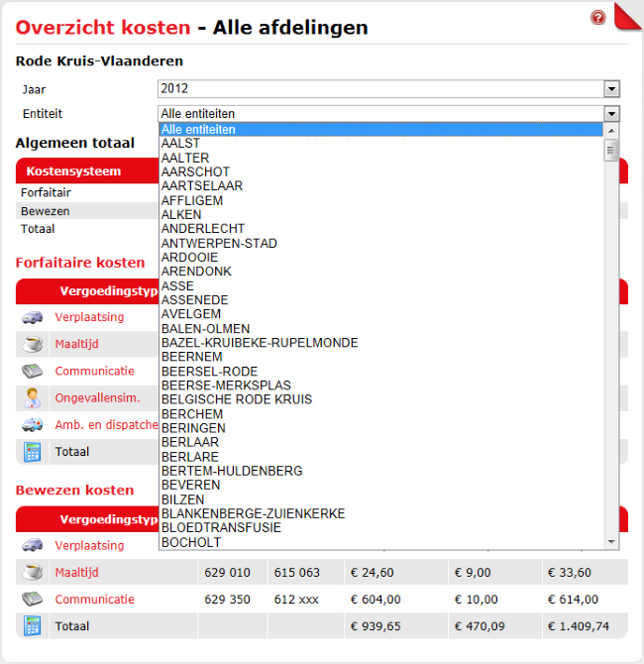The image size is (644, 664).
Task: Select BALEN-OLMEN option
Action: (x=381, y=328)
